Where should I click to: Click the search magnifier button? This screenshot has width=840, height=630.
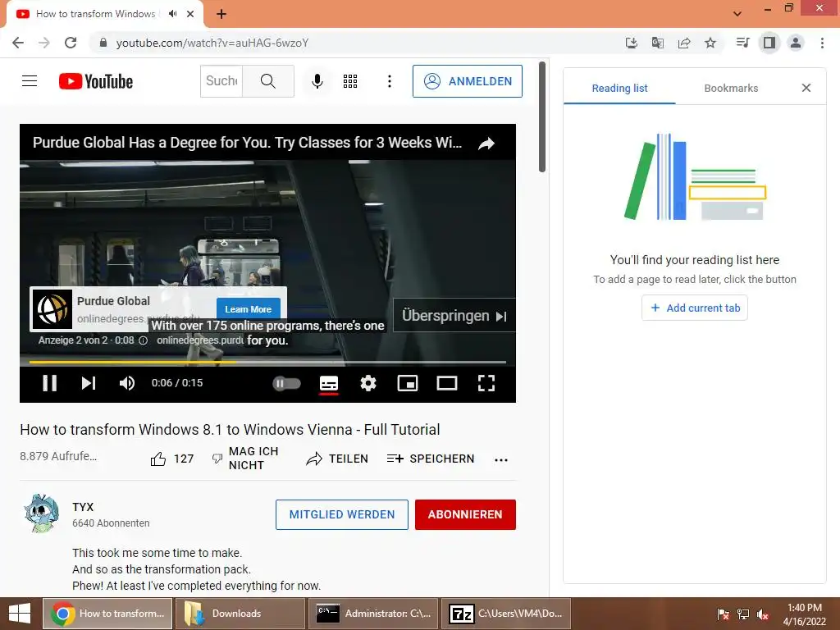pyautogui.click(x=268, y=81)
